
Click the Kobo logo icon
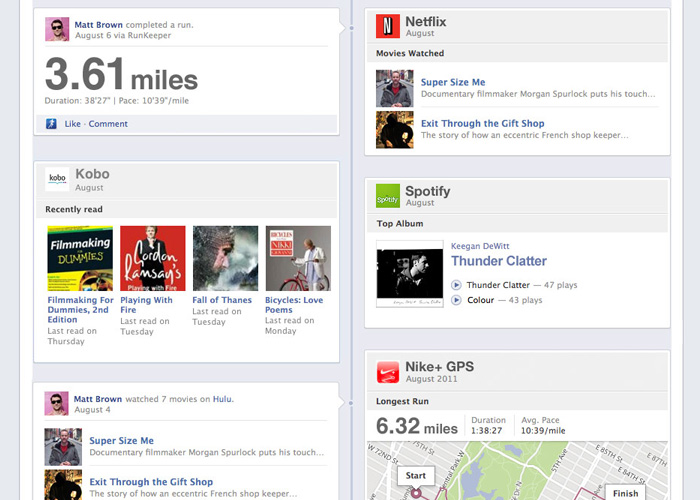(57, 179)
